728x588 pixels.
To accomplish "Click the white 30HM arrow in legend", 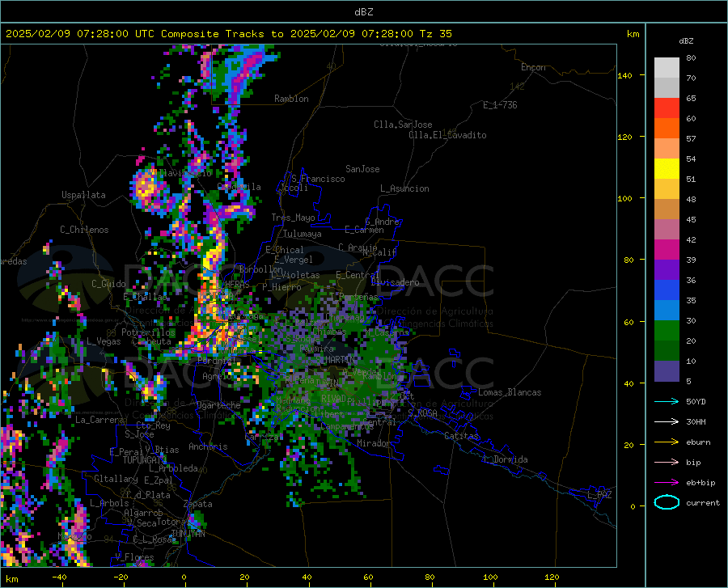I will click(667, 422).
